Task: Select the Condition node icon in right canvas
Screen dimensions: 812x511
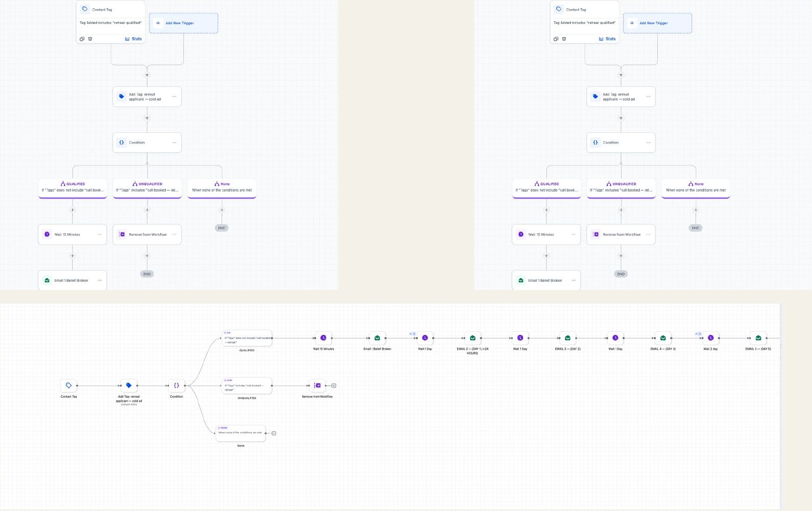Action: click(595, 142)
